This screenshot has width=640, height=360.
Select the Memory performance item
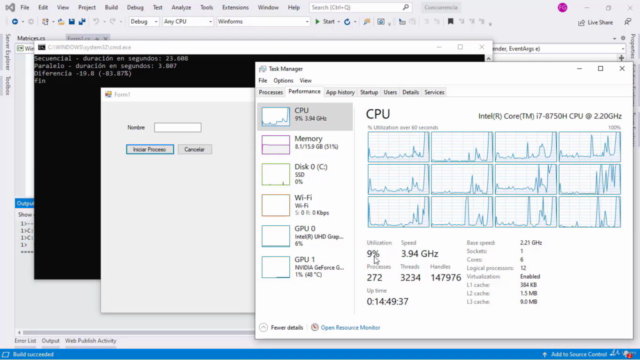[305, 144]
